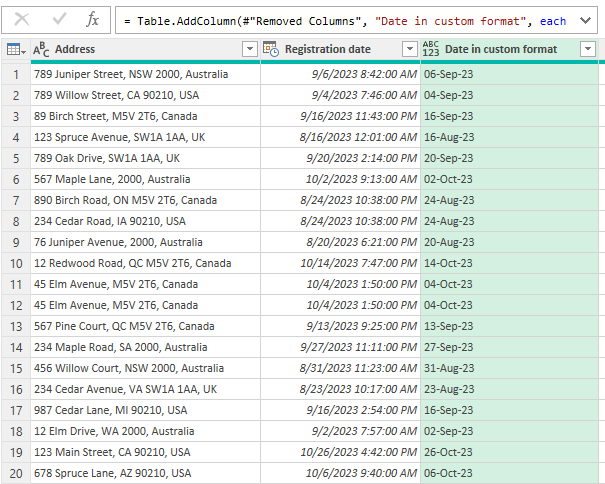This screenshot has width=605, height=484.
Task: Click date cell 8/23/2023 10:17:00 AM
Action: click(x=341, y=389)
